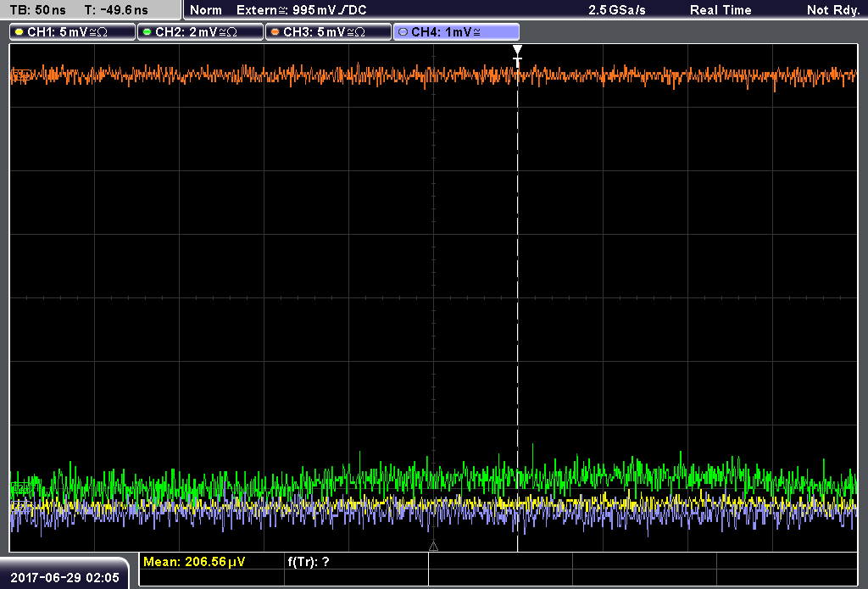Click the trigger position T marker at top

tap(517, 57)
